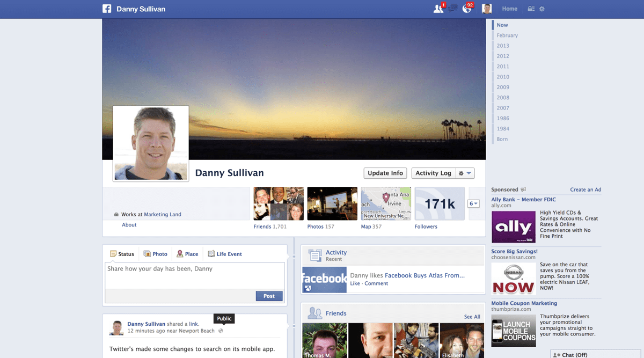Click the status text input field
Screen dimensions: 644x358
click(x=195, y=275)
